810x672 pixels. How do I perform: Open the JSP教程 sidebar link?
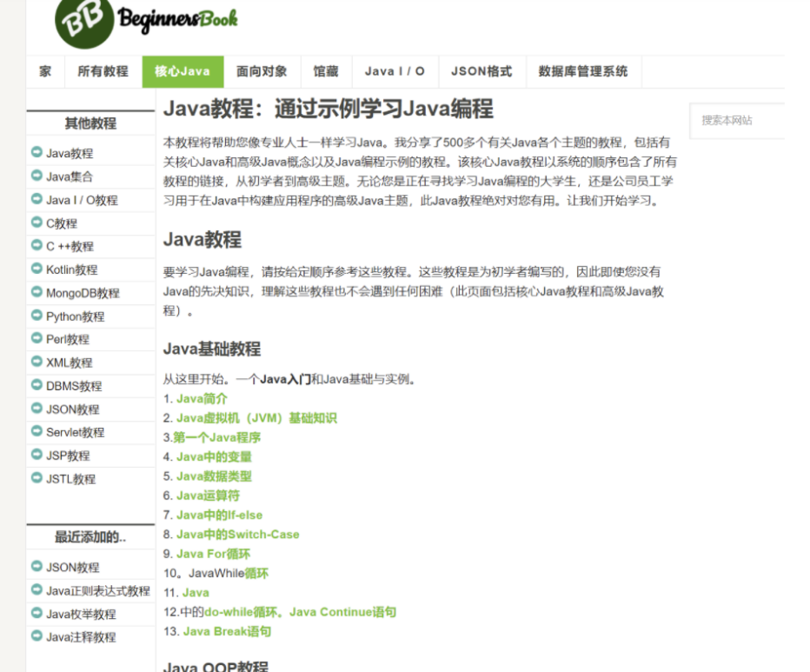tap(68, 456)
